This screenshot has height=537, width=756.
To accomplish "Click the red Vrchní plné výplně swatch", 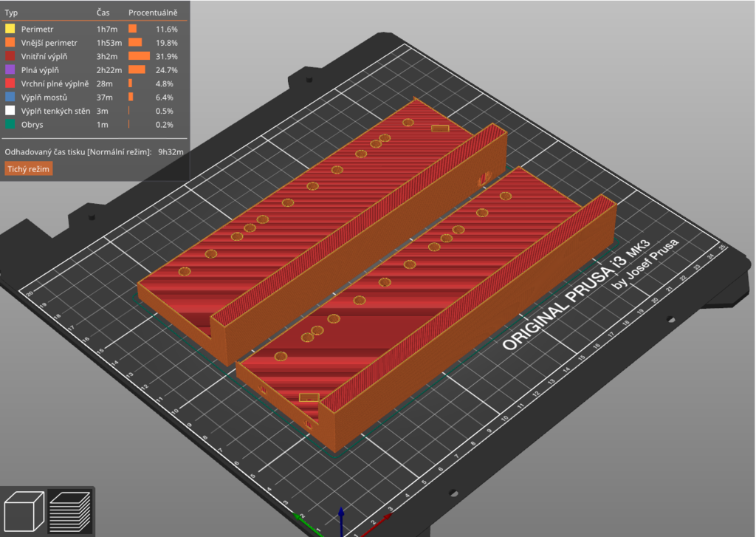I will (10, 83).
